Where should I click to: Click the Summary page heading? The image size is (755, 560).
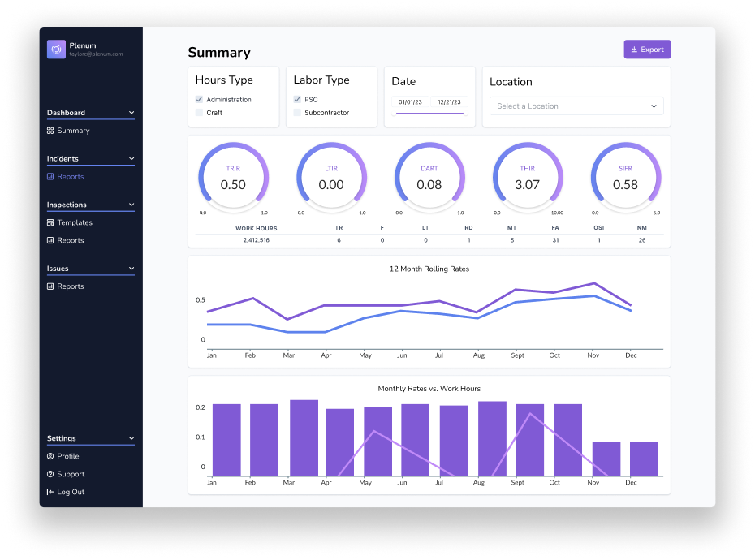coord(219,52)
